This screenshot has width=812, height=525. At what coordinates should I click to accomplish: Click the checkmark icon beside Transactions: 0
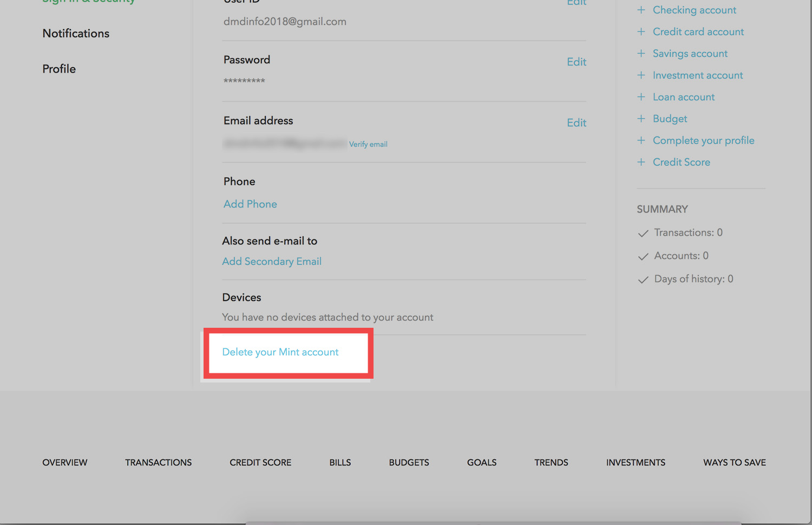[x=643, y=233]
